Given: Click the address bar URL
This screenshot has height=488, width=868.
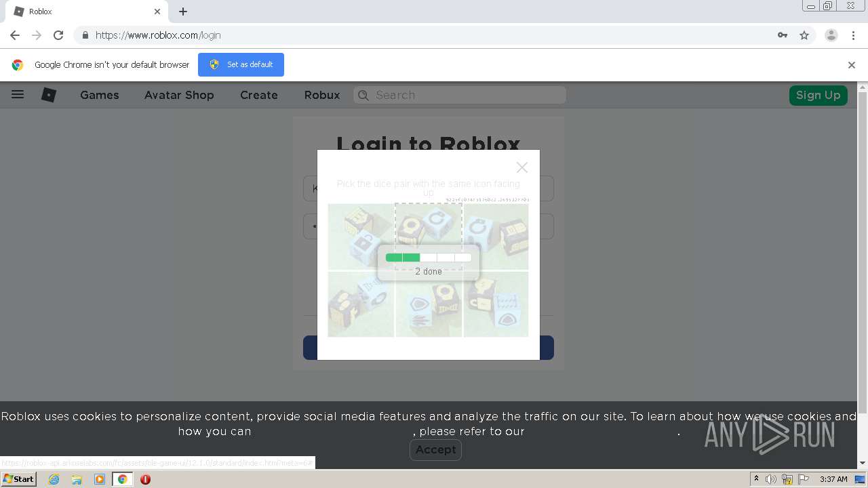Looking at the screenshot, I should (158, 35).
